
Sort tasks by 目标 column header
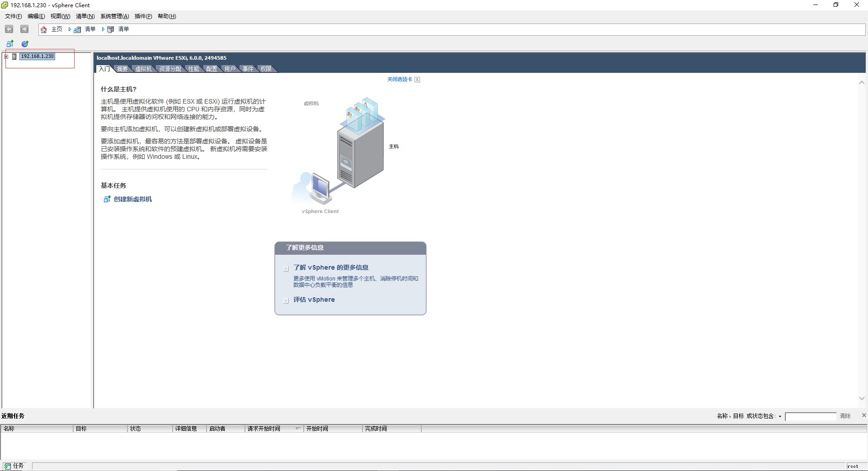[100, 428]
